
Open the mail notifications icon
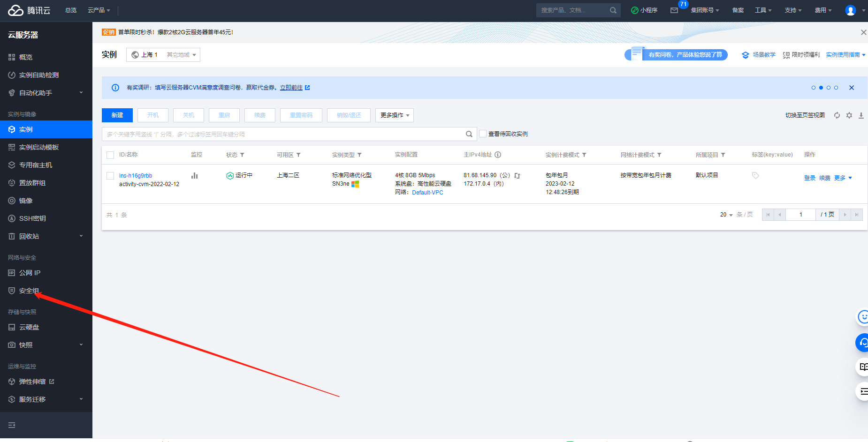point(674,10)
